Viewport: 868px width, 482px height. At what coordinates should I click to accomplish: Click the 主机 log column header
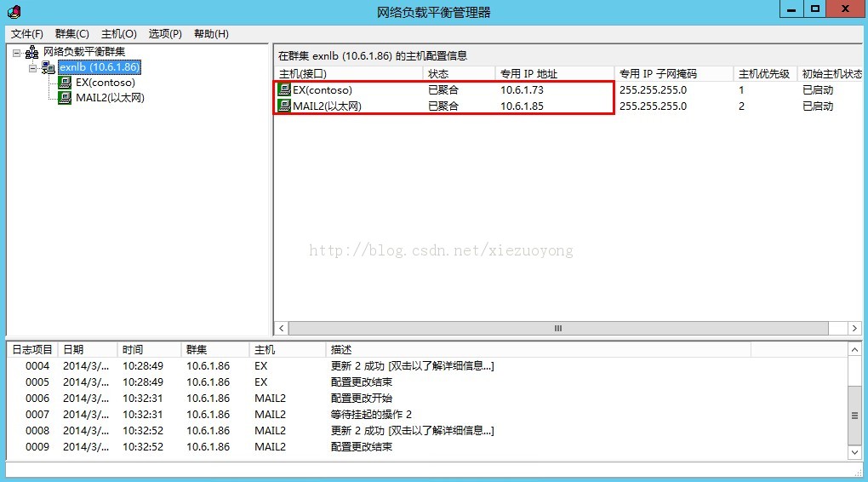click(288, 350)
